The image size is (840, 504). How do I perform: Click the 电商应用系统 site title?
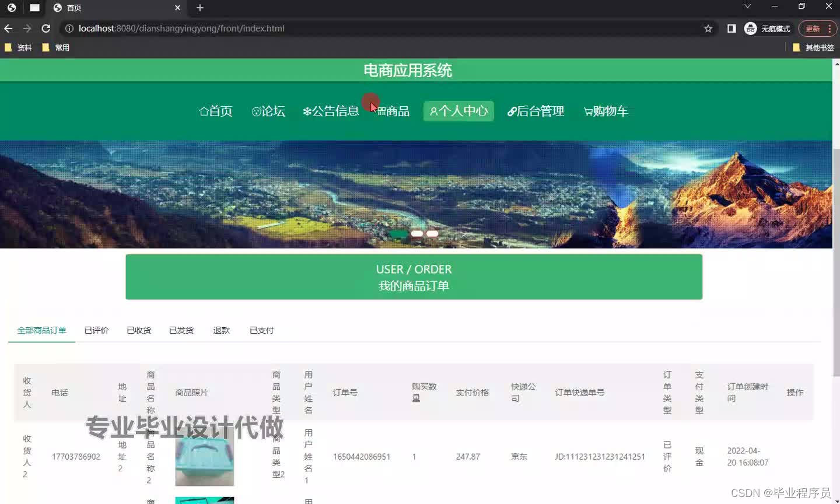[408, 71]
